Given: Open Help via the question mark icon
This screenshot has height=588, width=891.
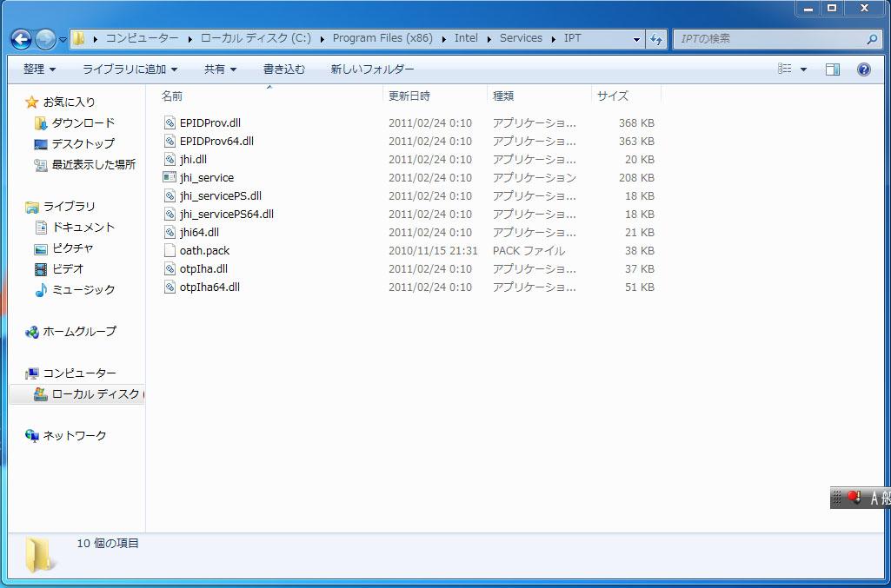Looking at the screenshot, I should tap(864, 69).
